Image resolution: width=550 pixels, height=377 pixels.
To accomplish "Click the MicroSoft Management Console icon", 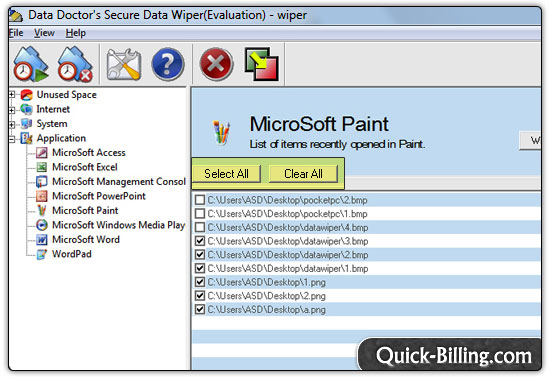I will tap(42, 182).
